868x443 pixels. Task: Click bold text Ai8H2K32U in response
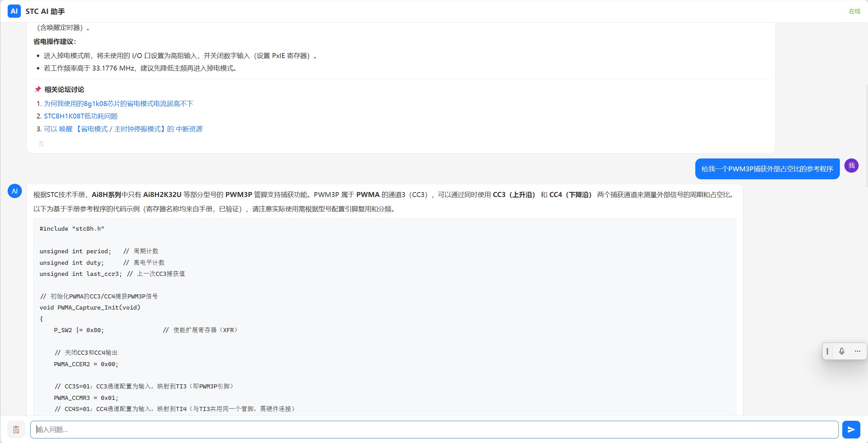[162, 195]
